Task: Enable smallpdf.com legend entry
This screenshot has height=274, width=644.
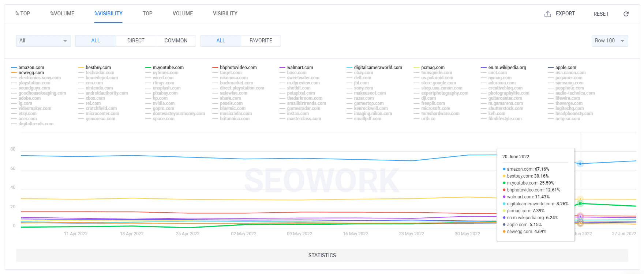Action: (364, 119)
